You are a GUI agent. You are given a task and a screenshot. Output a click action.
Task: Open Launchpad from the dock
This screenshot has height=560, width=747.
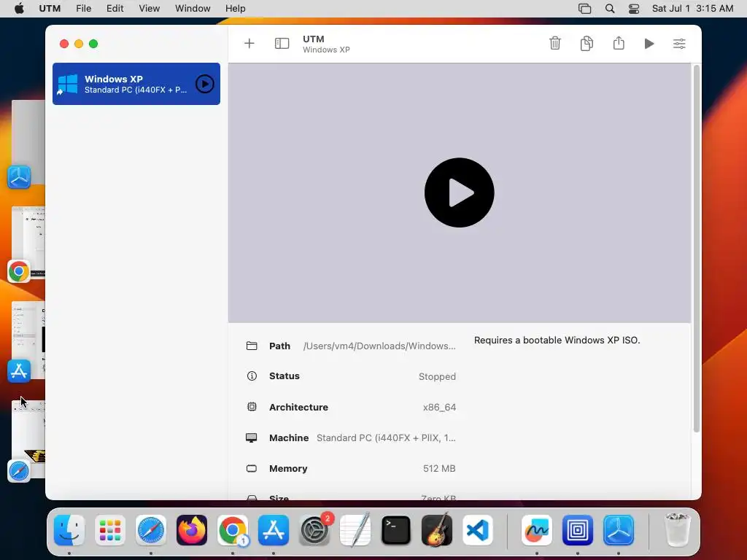click(110, 530)
